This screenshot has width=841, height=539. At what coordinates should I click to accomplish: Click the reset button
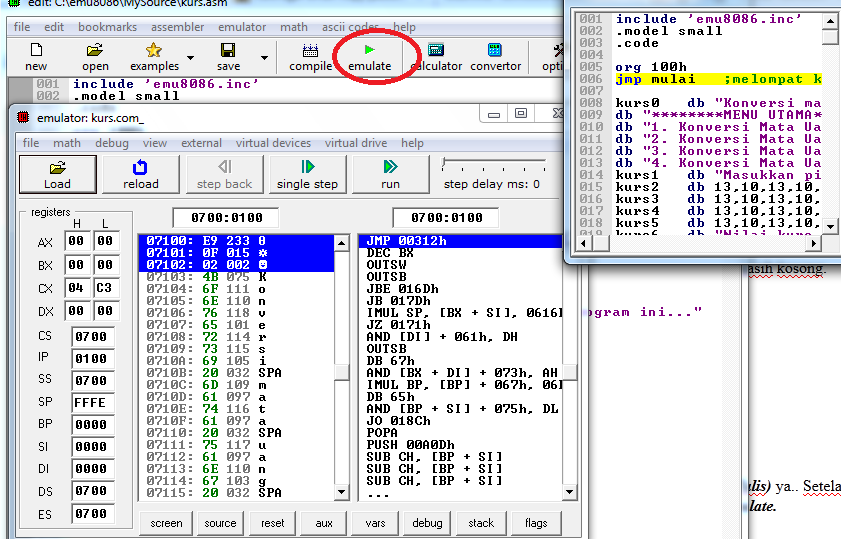pos(272,523)
